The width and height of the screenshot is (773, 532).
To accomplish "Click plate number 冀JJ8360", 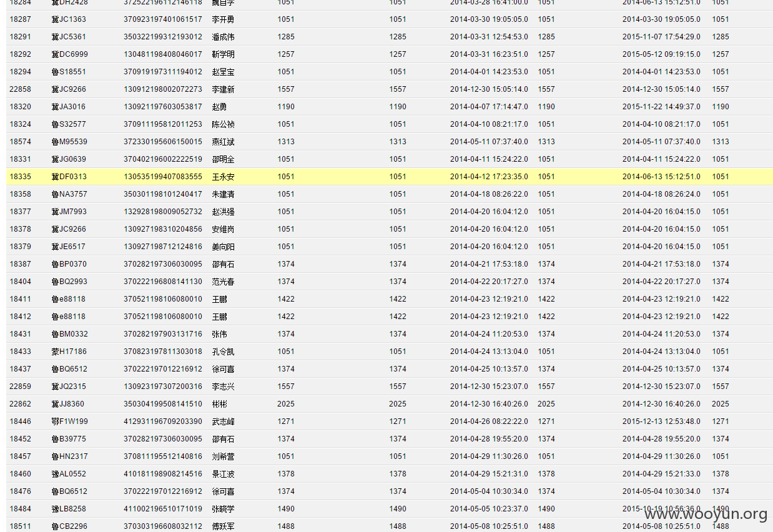I will click(68, 404).
